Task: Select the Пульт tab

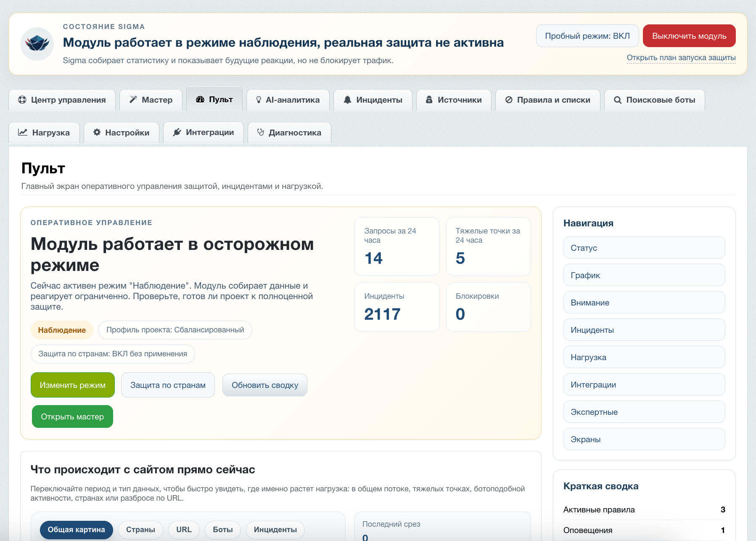Action: point(214,99)
